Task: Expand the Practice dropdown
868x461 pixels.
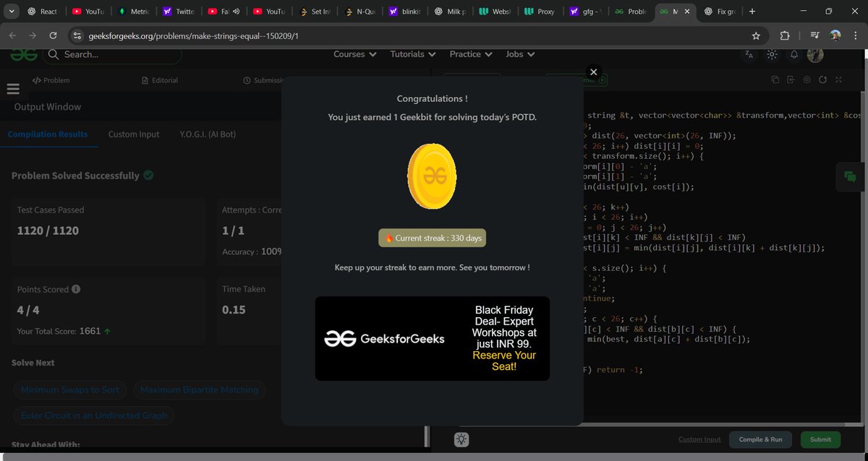Action: pyautogui.click(x=470, y=54)
